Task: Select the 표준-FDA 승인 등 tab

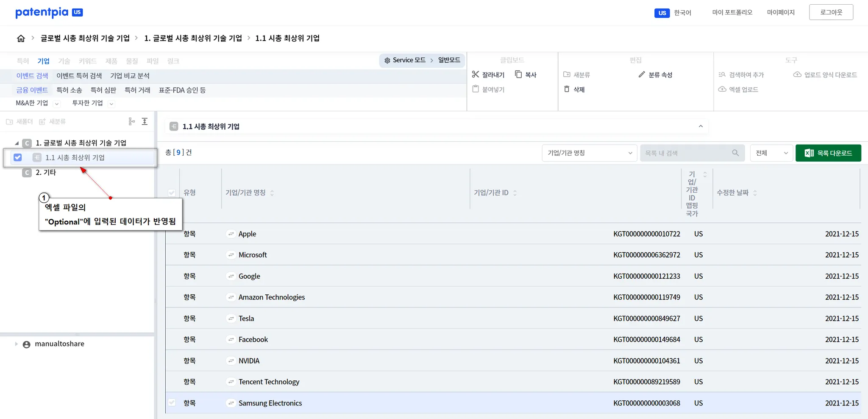Action: (x=182, y=90)
